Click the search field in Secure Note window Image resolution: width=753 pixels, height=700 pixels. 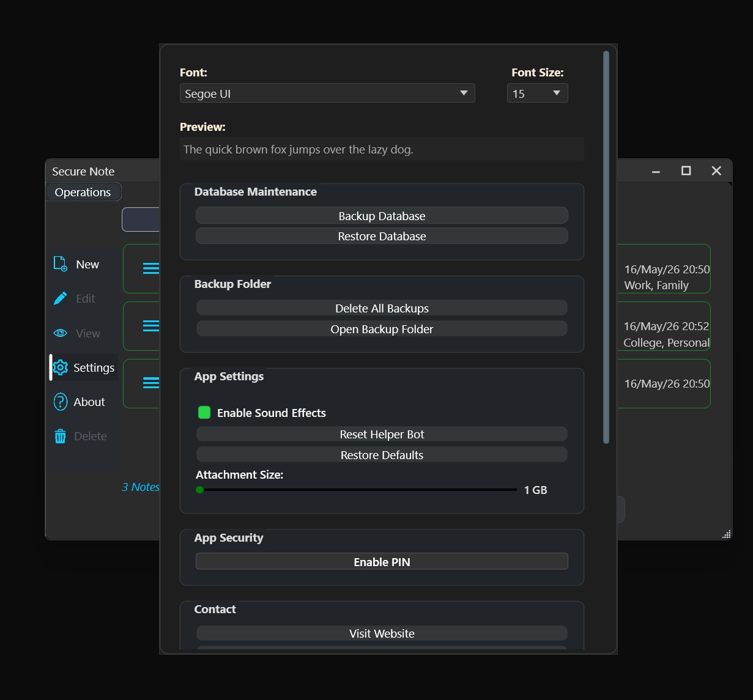pos(141,219)
